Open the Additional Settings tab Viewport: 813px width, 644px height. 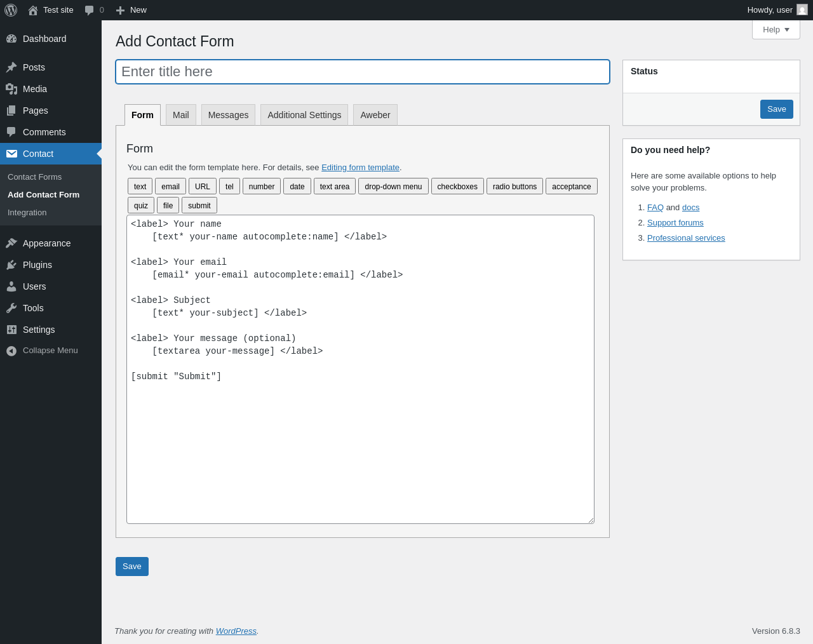[304, 115]
